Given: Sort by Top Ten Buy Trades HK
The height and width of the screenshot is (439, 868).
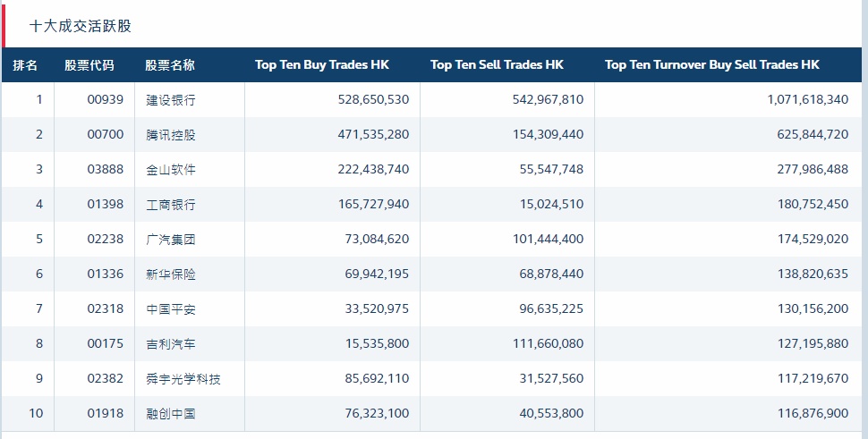Looking at the screenshot, I should [x=322, y=65].
